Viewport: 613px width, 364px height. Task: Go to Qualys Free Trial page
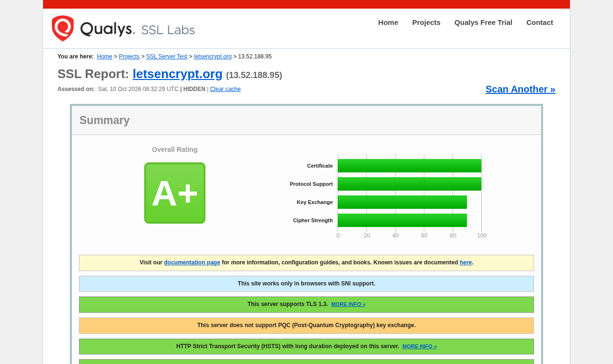[x=483, y=23]
